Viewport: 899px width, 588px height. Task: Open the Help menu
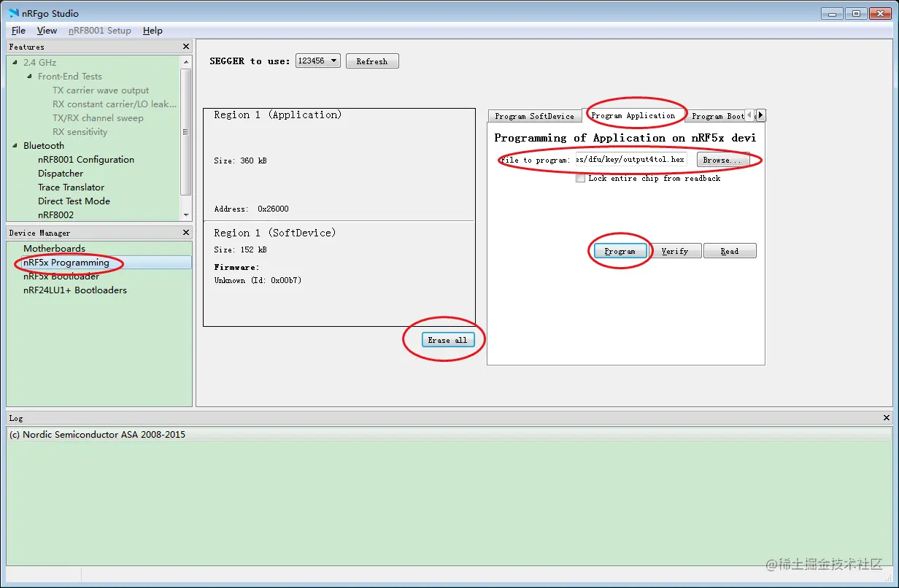[153, 31]
